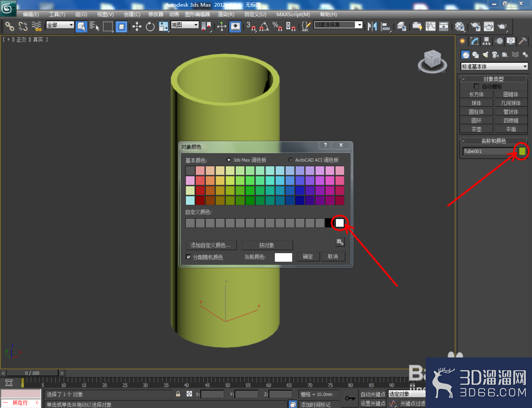Collapse 对象类型 rollout

[494, 79]
